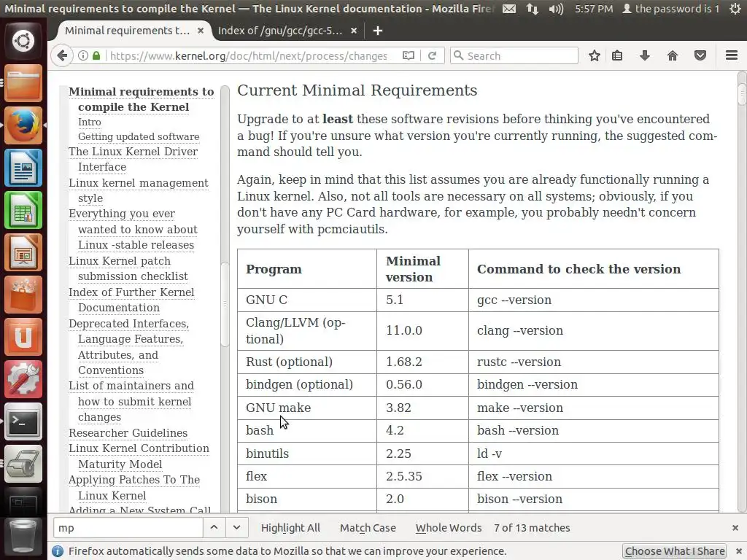Click the find bar text field containing 'mp'
747x560 pixels.
coord(128,528)
